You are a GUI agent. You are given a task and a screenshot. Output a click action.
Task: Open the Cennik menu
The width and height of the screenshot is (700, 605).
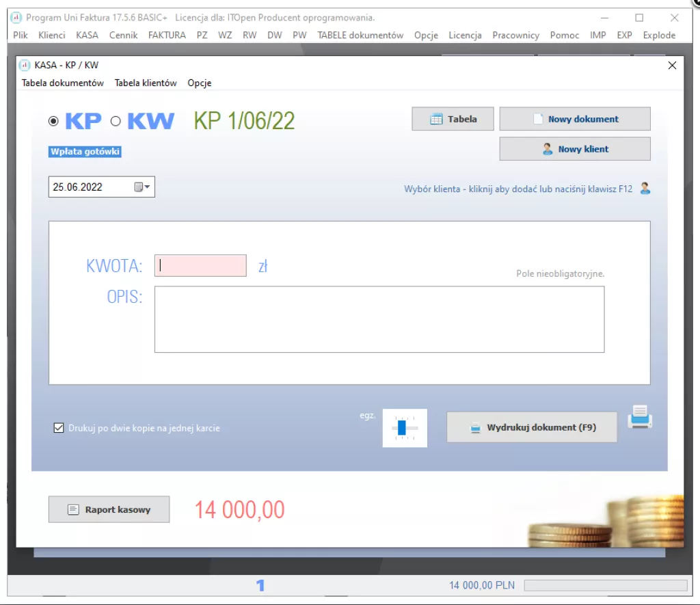[123, 36]
